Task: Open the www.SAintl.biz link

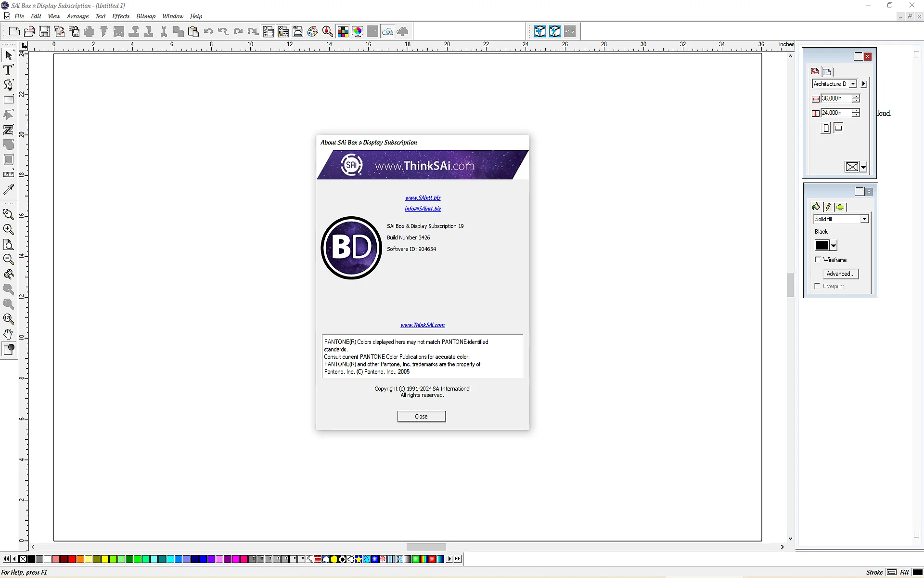Action: coord(423,198)
